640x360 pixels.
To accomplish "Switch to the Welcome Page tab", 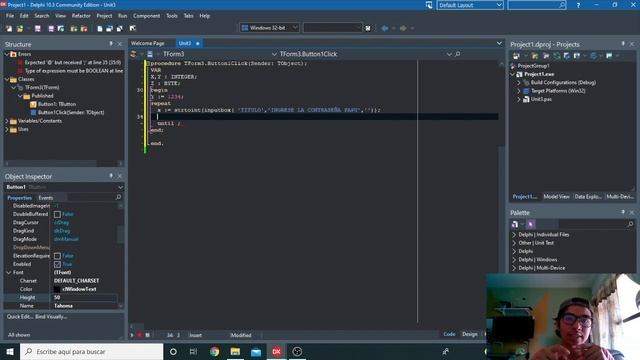I will click(148, 43).
